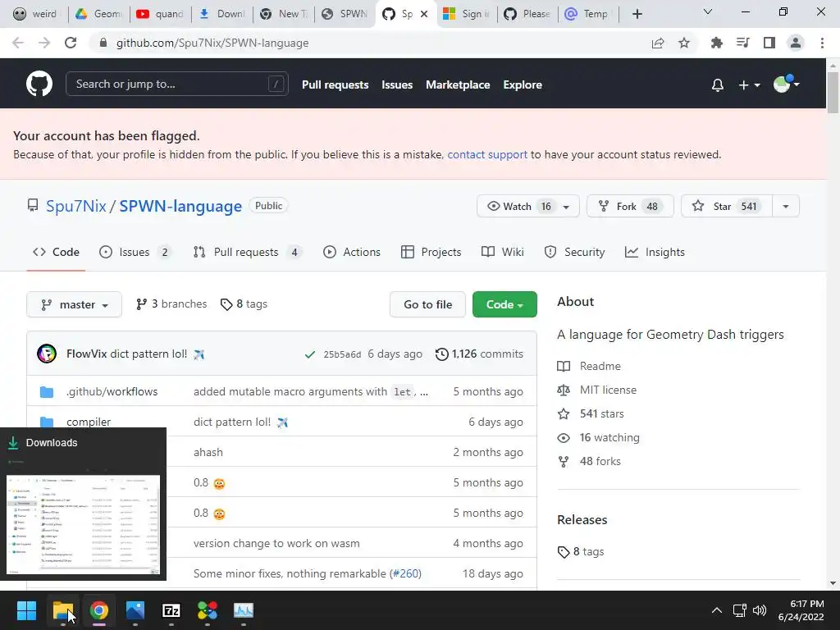The width and height of the screenshot is (840, 630).
Task: Open the 16 watching link
Action: (598, 438)
